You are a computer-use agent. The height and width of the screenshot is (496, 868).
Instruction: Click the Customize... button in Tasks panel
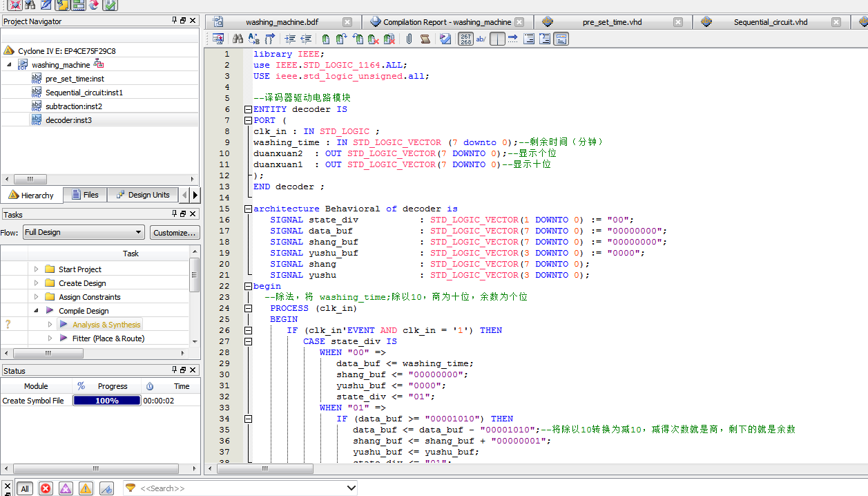click(175, 233)
